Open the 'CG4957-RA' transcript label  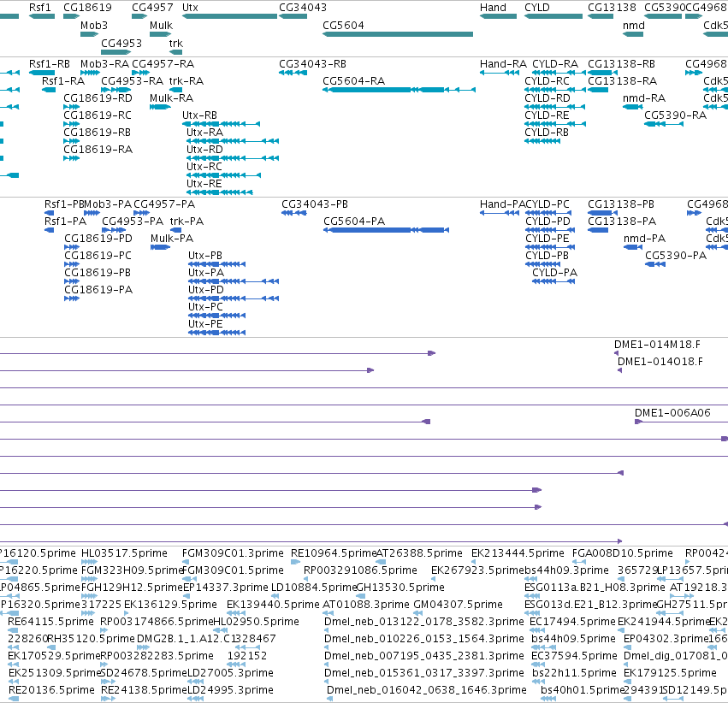click(163, 64)
